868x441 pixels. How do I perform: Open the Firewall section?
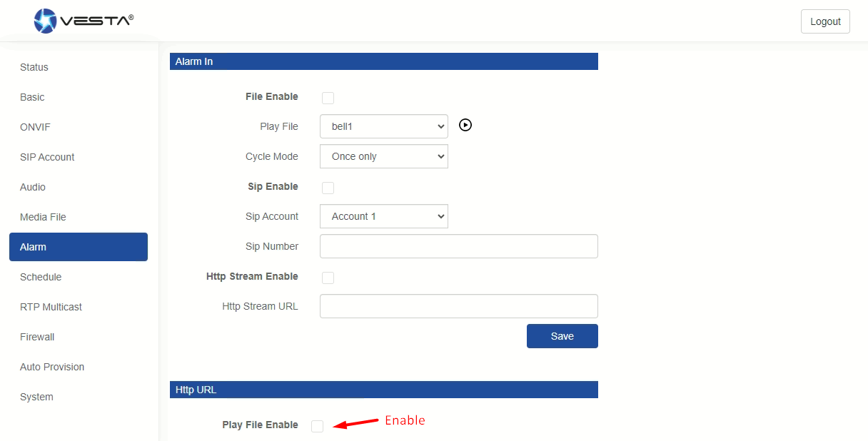pos(37,337)
